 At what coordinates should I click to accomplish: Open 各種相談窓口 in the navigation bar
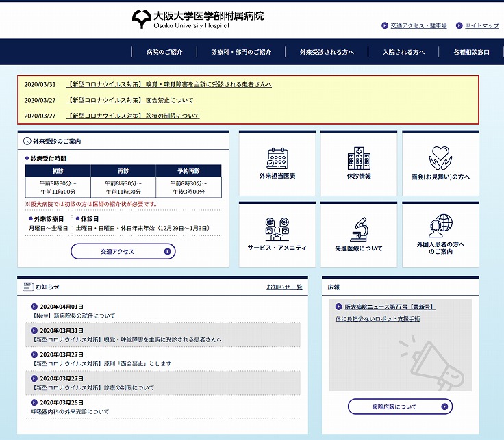pyautogui.click(x=471, y=52)
